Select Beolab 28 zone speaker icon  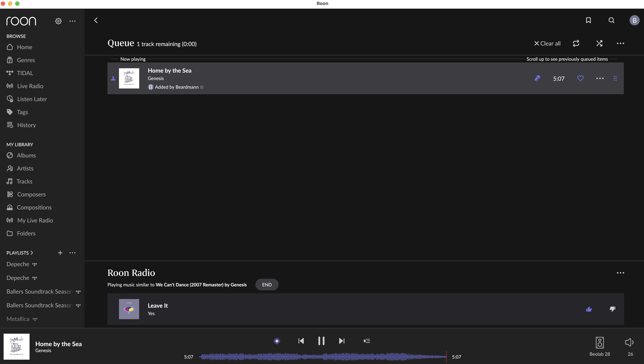(x=599, y=343)
